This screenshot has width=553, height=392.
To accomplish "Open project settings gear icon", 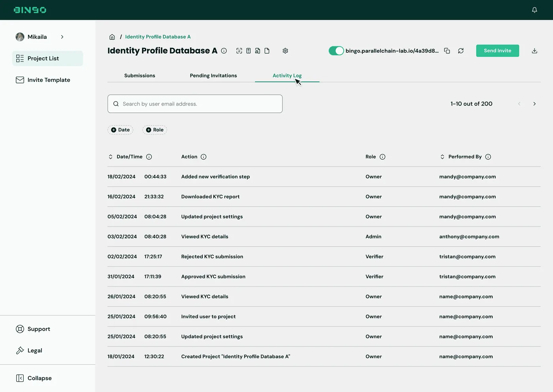I will pos(285,51).
